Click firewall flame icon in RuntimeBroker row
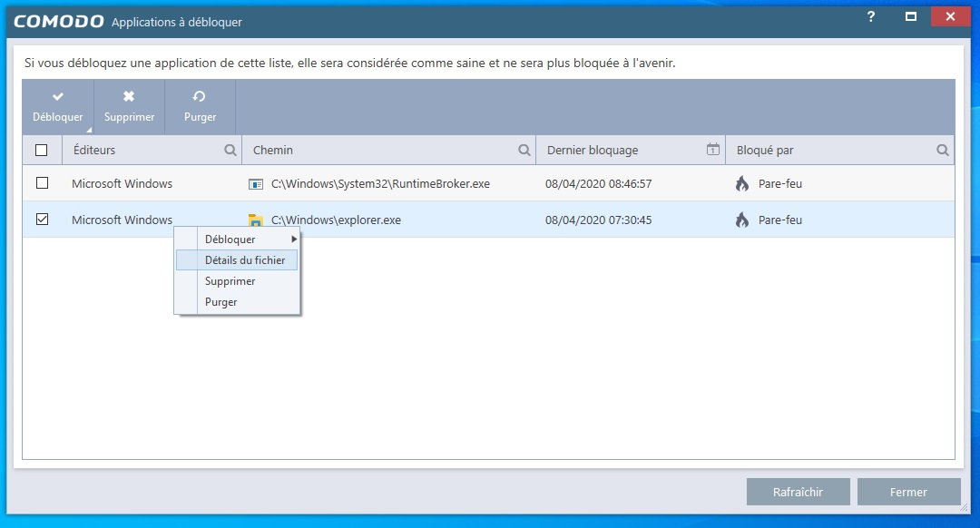The width and height of the screenshot is (980, 528). tap(742, 183)
